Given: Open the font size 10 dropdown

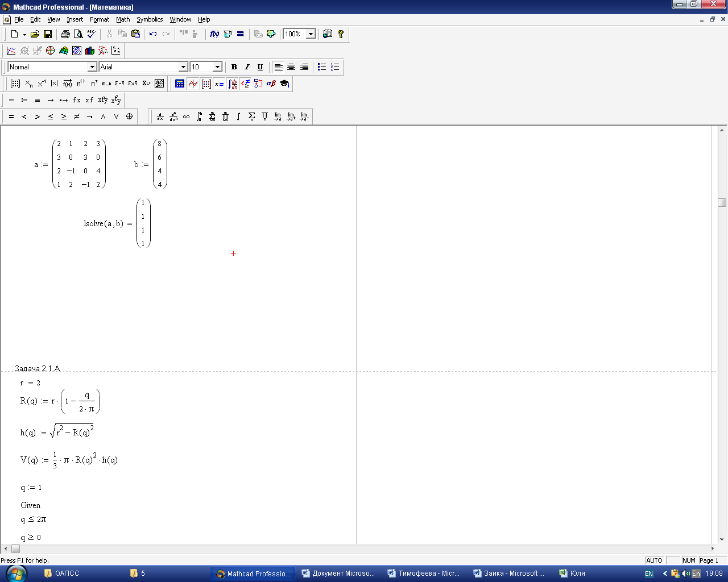Looking at the screenshot, I should click(217, 67).
